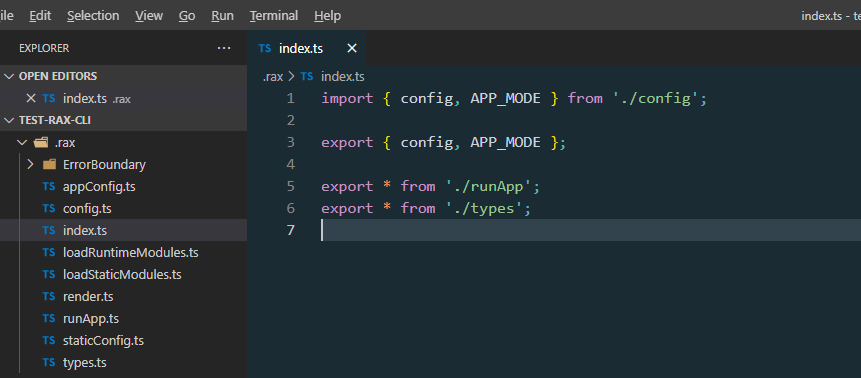Open the Help menu
This screenshot has width=861, height=378.
click(x=327, y=16)
